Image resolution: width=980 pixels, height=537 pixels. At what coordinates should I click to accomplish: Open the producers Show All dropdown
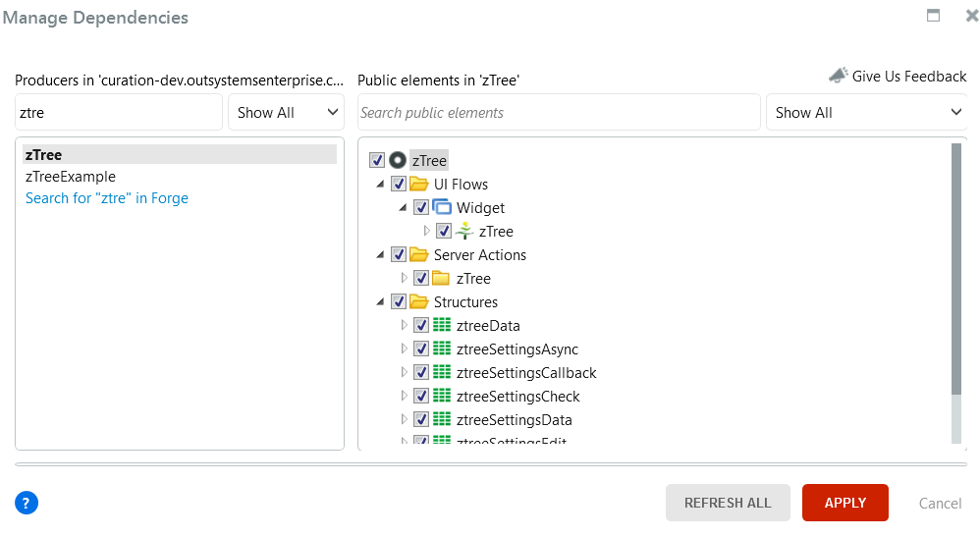(x=287, y=113)
